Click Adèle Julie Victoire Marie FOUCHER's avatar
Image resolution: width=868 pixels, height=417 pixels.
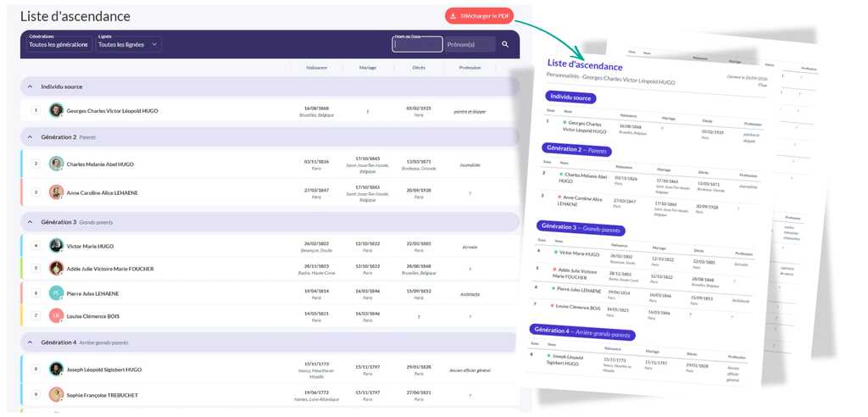[56, 268]
